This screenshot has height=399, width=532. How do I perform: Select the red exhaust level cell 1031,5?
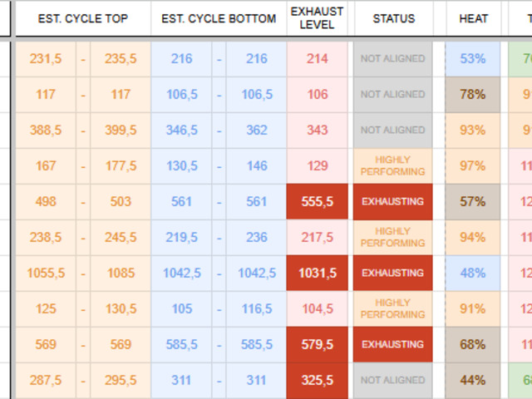[317, 273]
